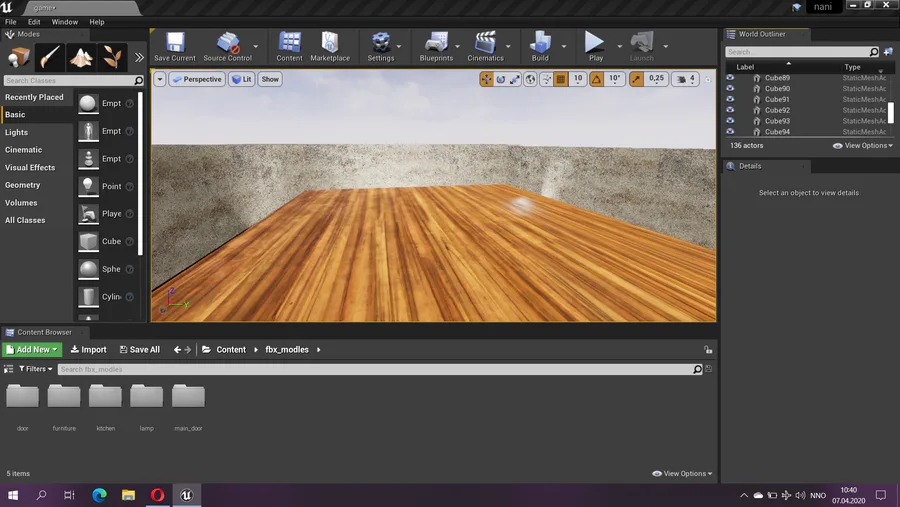This screenshot has width=900, height=507.
Task: Switch to Landscape mode icon
Action: click(x=81, y=57)
